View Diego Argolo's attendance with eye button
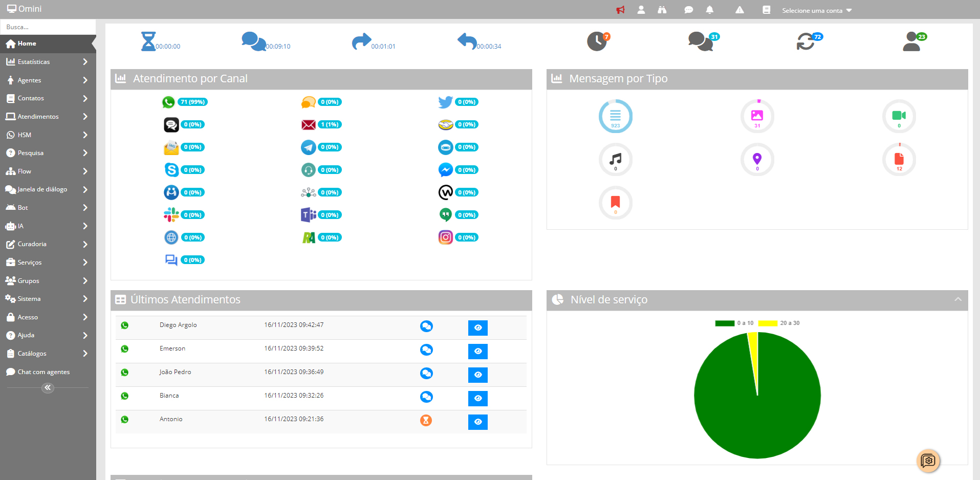 click(x=477, y=328)
